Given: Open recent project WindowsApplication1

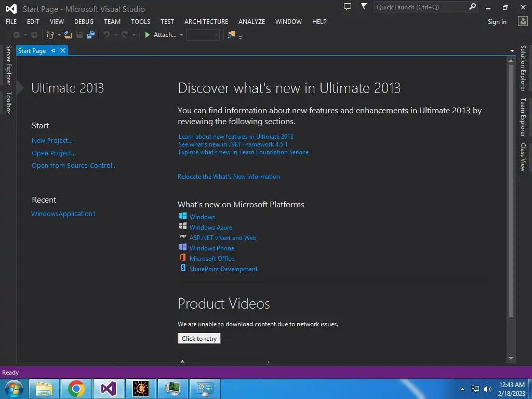Looking at the screenshot, I should [x=63, y=214].
